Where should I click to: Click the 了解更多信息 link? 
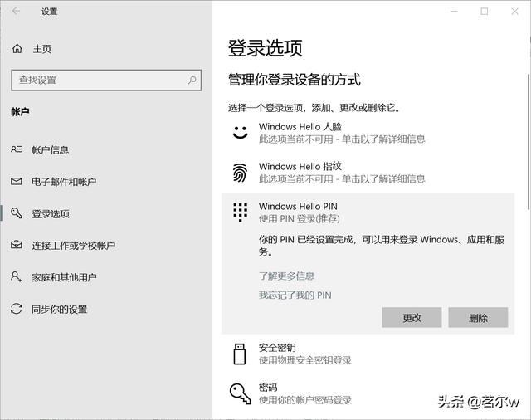pos(286,276)
